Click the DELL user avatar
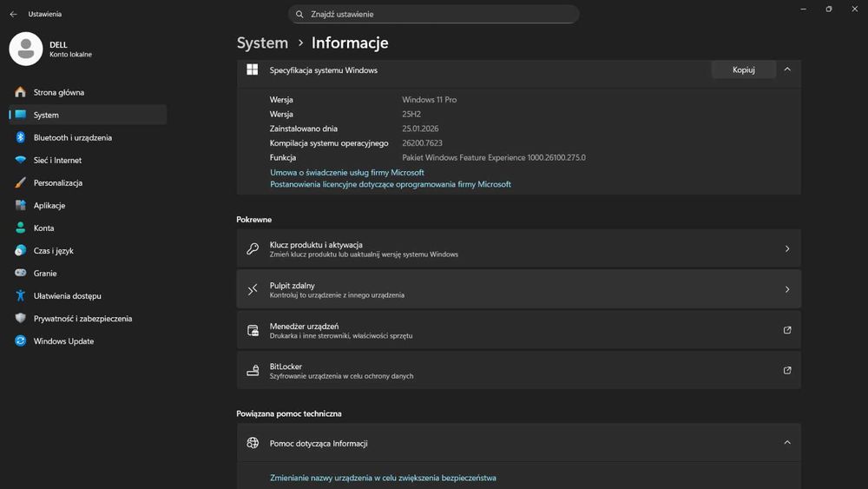The height and width of the screenshot is (489, 868). coord(26,49)
